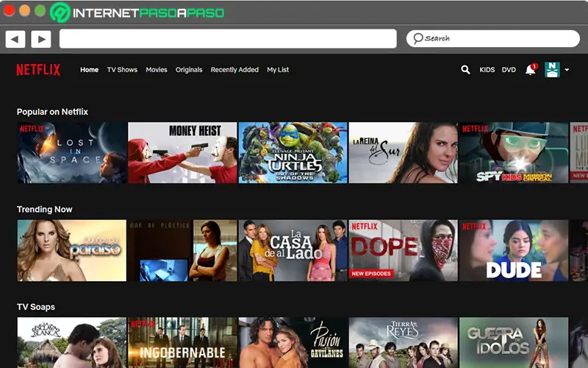588x368 pixels.
Task: Open the TV Soaps row title
Action: pyautogui.click(x=36, y=307)
